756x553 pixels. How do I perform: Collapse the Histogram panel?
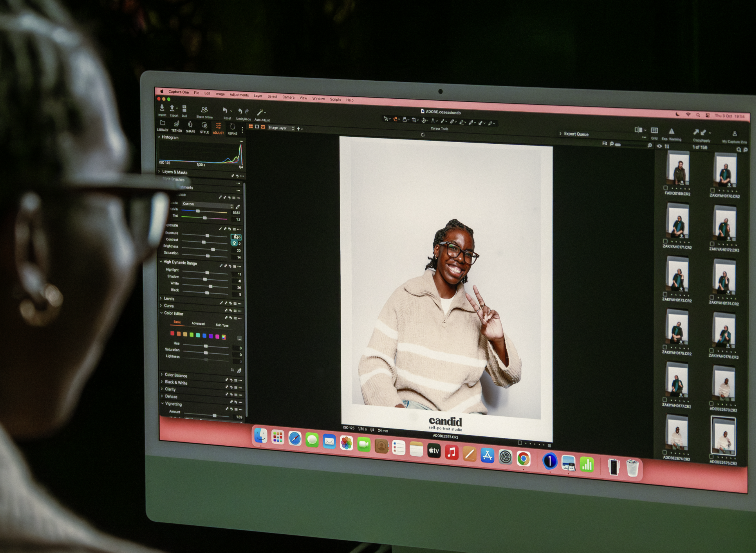pos(159,137)
